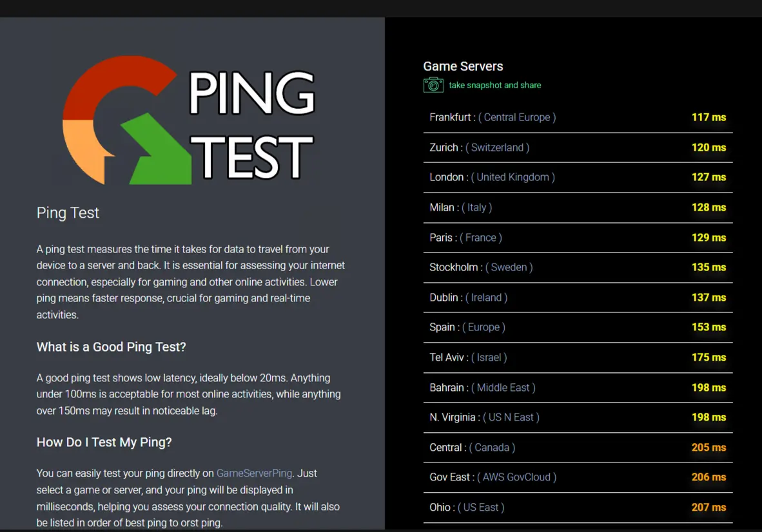
Task: Select the Stockholm (Sweden) server row
Action: [578, 267]
